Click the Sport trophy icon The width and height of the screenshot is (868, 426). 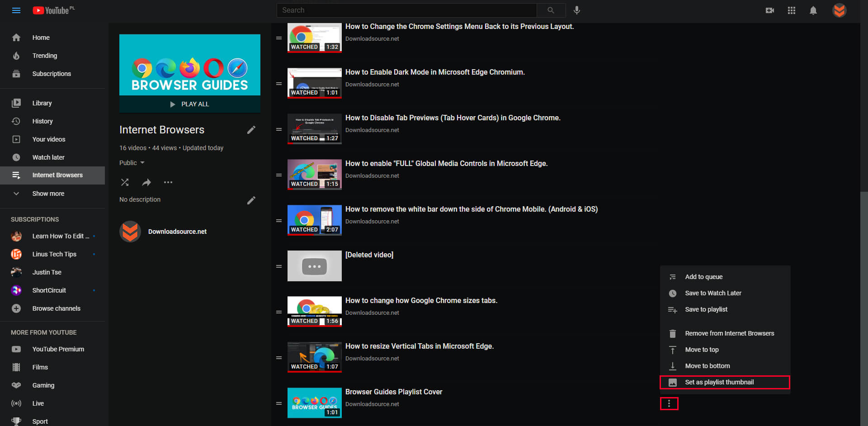tap(16, 421)
